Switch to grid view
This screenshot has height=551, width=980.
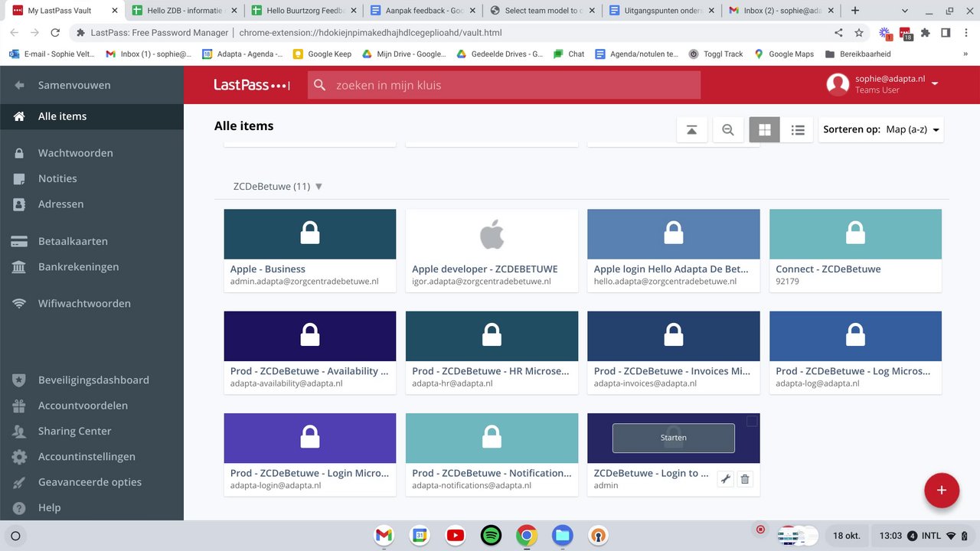[x=765, y=130]
